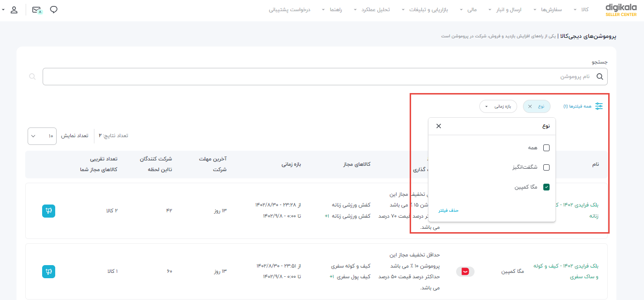
Task: Click the کالاهای مجاز column header
Action: (x=356, y=164)
